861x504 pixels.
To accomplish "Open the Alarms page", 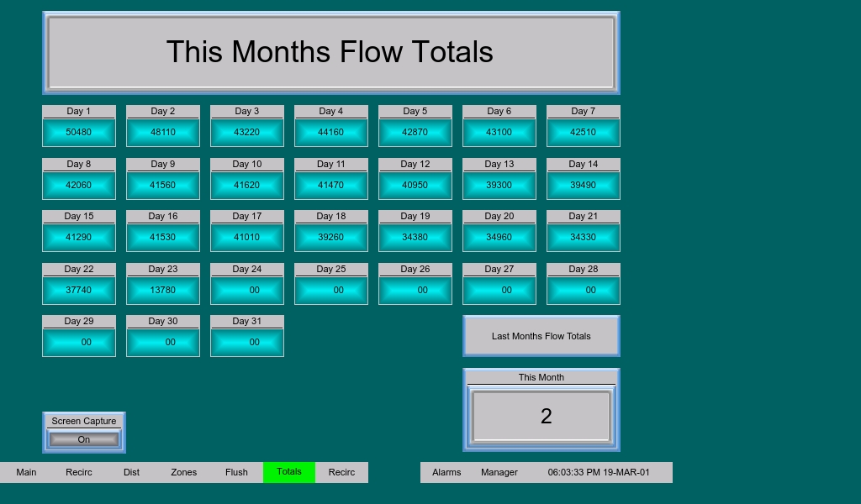I will coord(446,472).
